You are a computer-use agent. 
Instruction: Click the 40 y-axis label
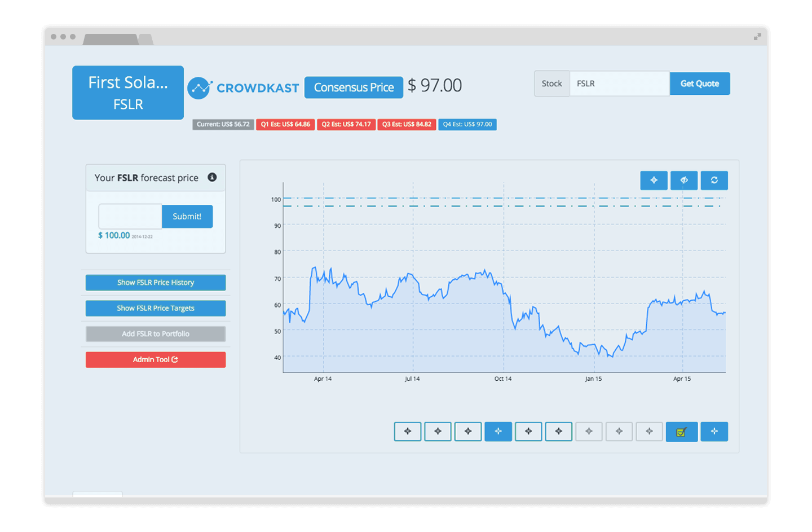coord(277,357)
